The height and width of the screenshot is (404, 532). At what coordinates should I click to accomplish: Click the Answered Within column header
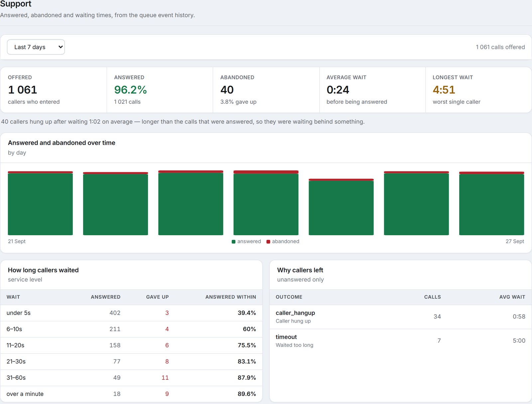click(x=231, y=297)
